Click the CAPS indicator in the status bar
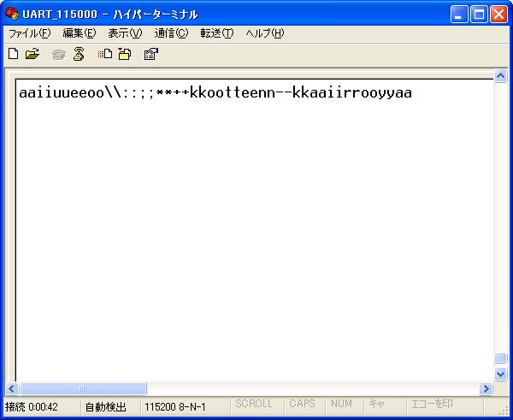This screenshot has height=420, width=513. pos(302,404)
